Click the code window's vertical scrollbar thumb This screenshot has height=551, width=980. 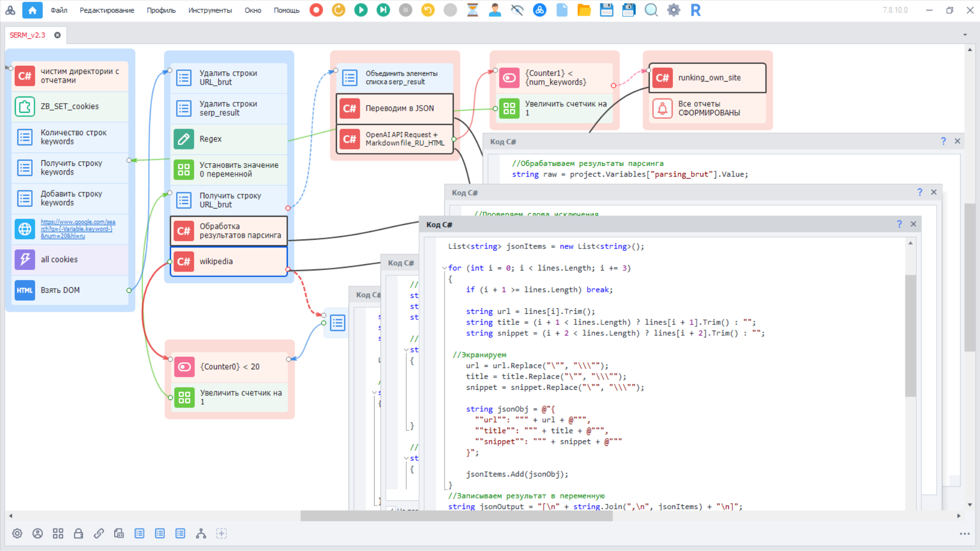tap(910, 336)
